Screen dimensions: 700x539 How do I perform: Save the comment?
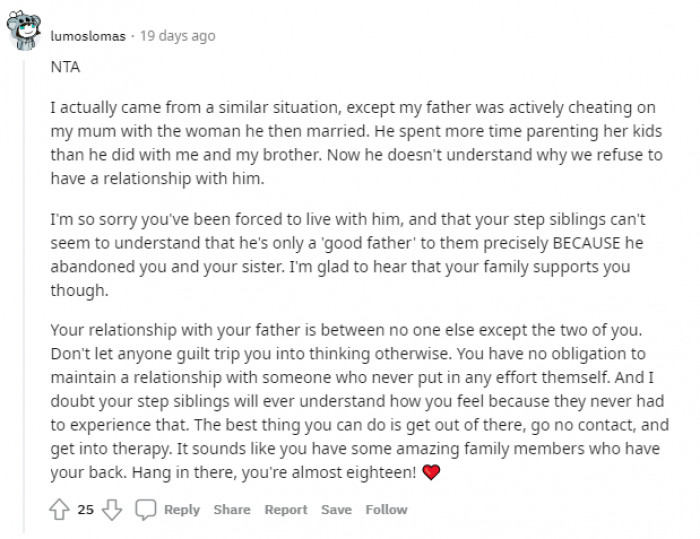pyautogui.click(x=336, y=509)
